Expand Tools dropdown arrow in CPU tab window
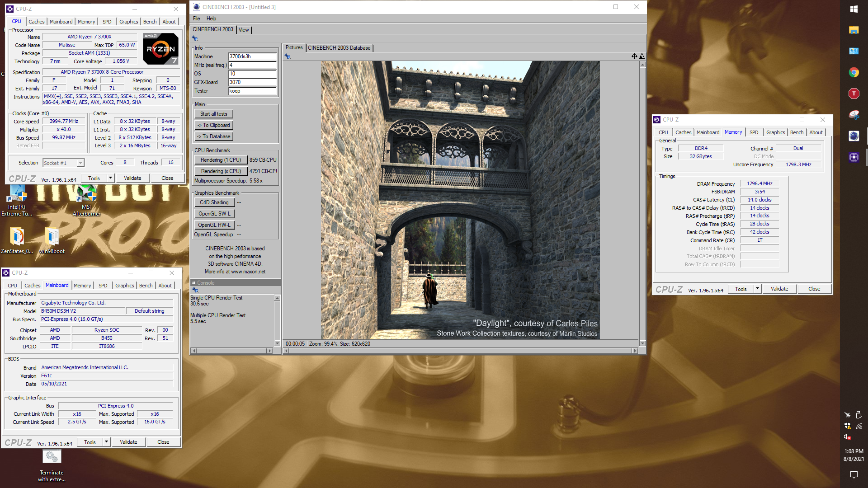Viewport: 868px width, 488px height. tap(110, 178)
